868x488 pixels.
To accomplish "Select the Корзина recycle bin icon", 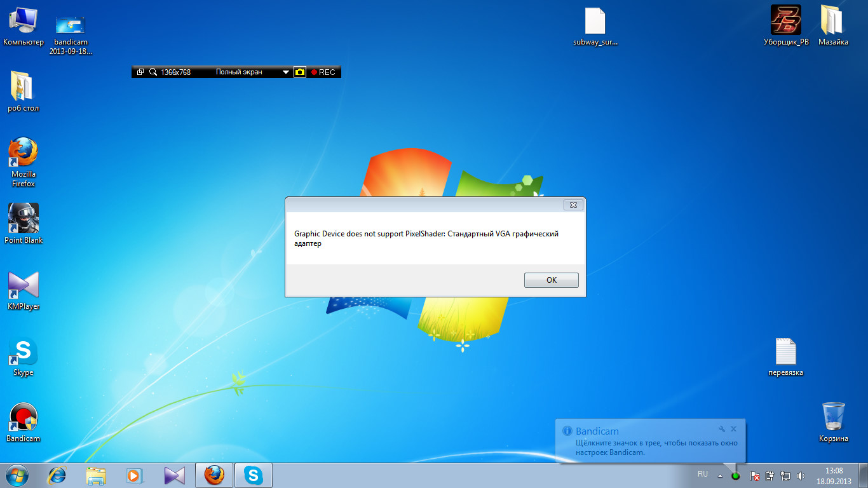I will (833, 422).
